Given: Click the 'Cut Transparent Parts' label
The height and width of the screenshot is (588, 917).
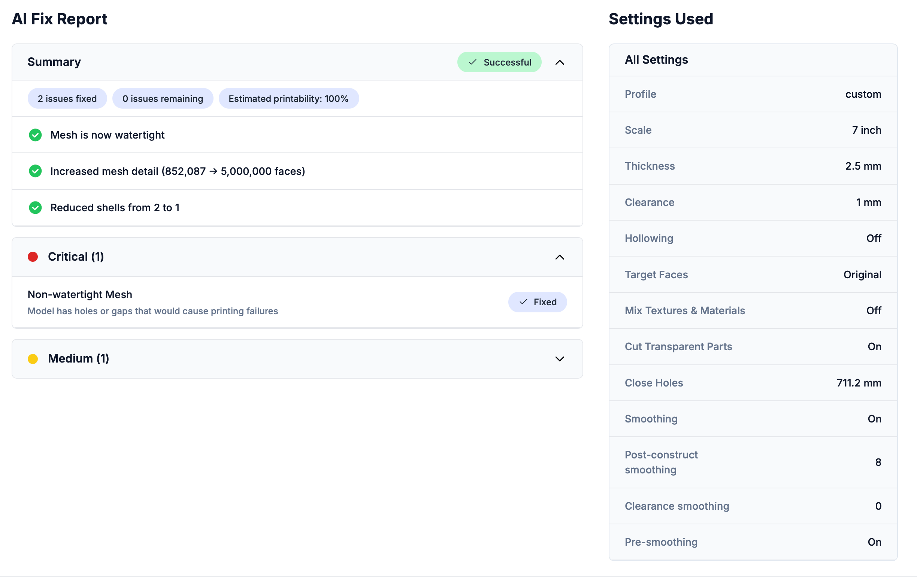Looking at the screenshot, I should tap(678, 346).
